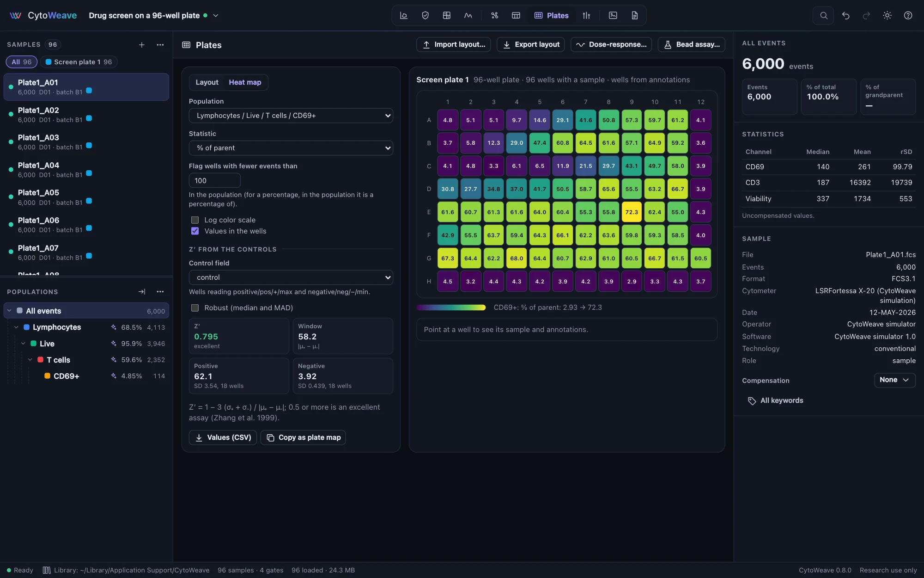The width and height of the screenshot is (924, 578).
Task: Click well E9 showing 72.3
Action: click(632, 212)
